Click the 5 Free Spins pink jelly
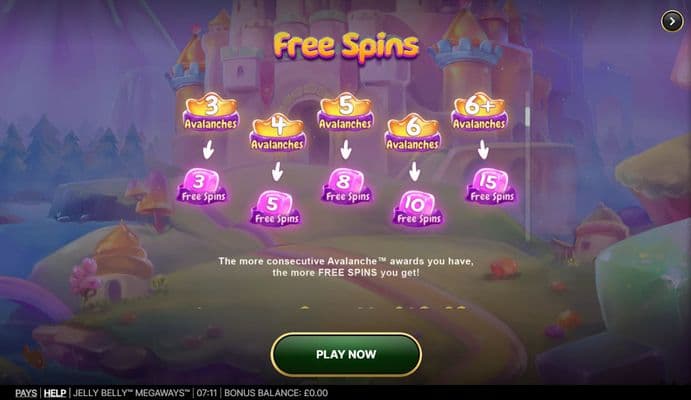This screenshot has height=400, width=691. (276, 208)
